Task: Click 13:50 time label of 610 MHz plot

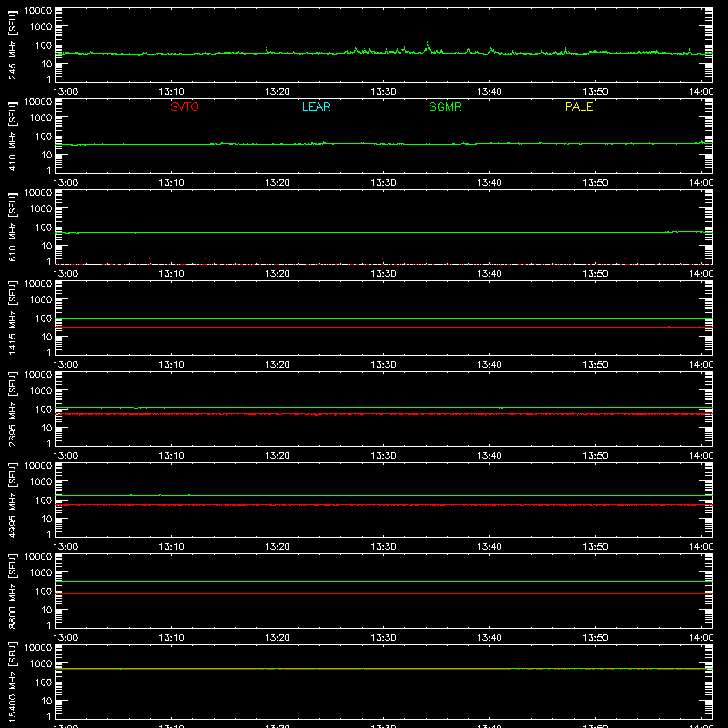Action: tap(595, 274)
